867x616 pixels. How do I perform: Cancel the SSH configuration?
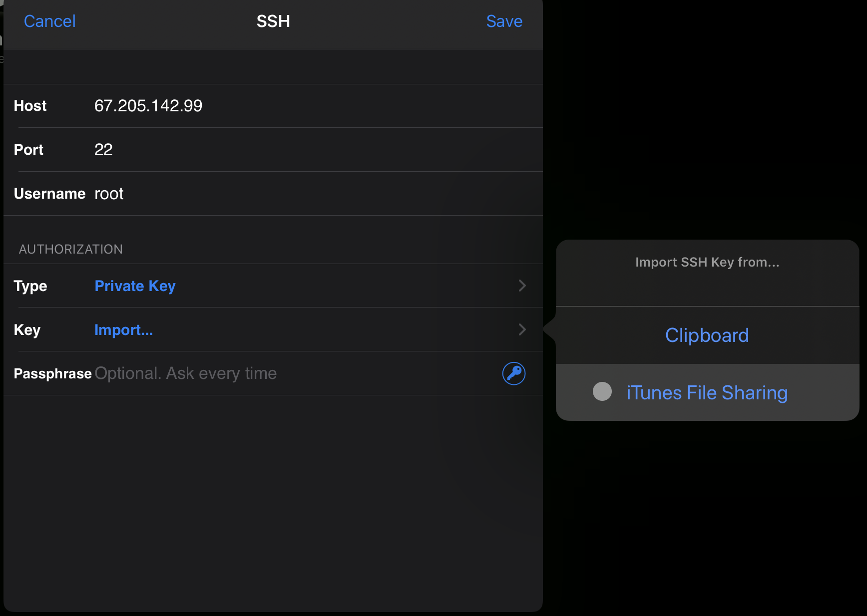pos(49,21)
